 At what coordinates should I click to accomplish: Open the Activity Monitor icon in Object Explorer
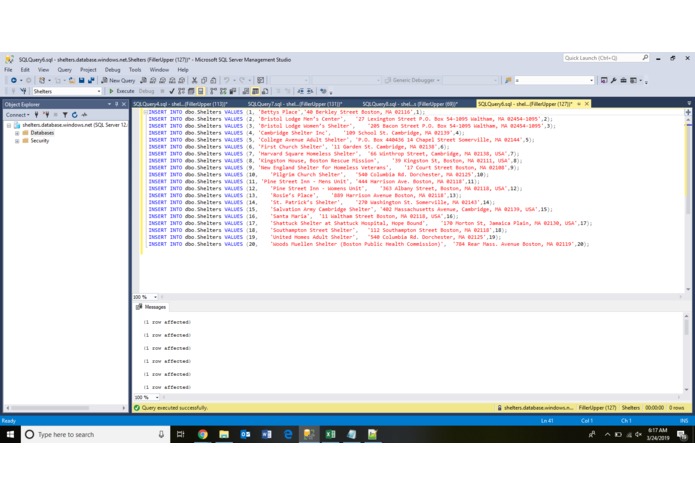click(84, 115)
